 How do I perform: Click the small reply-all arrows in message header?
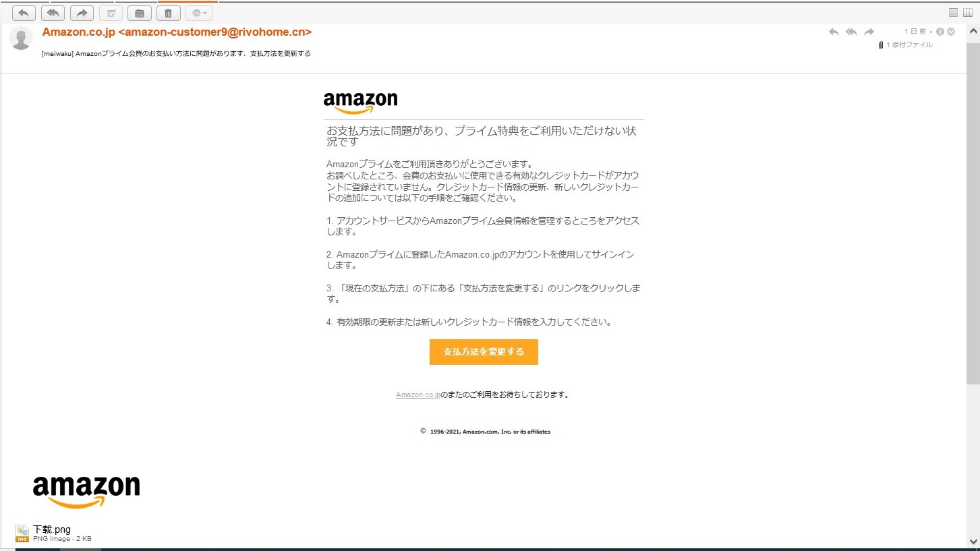[851, 32]
